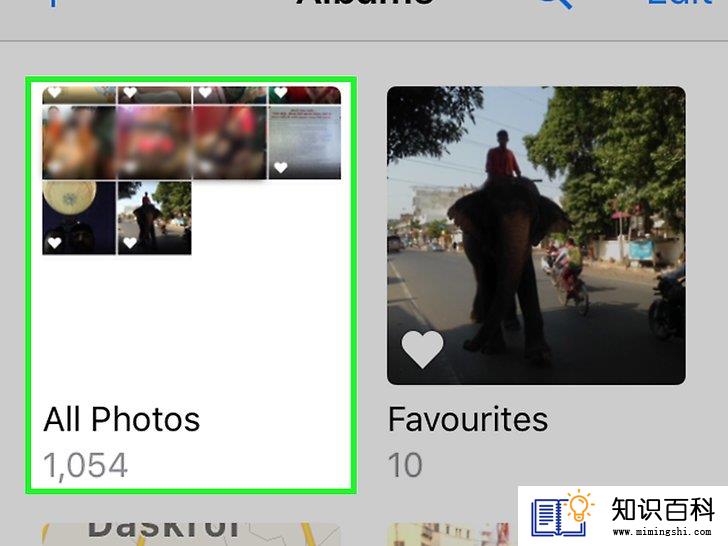Open the partially visible album below Favourites
Screen dimensions: 728x546
coord(452,534)
